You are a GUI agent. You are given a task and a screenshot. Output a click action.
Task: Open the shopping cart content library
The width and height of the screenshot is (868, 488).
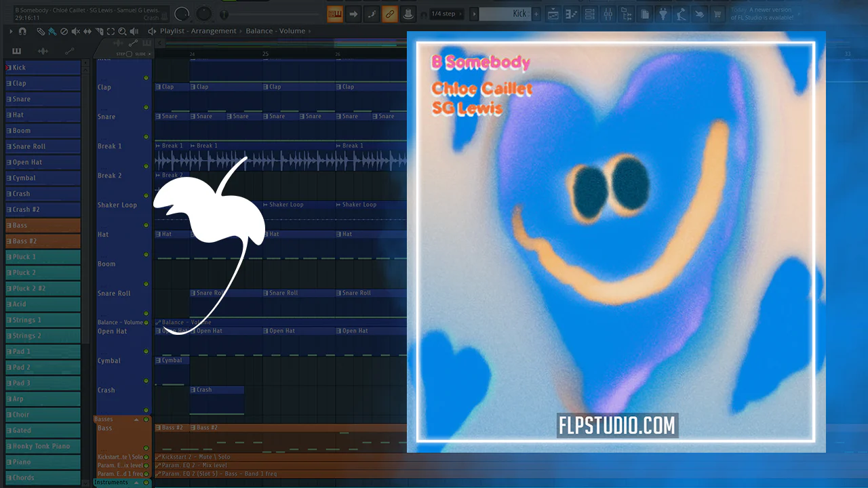click(718, 14)
